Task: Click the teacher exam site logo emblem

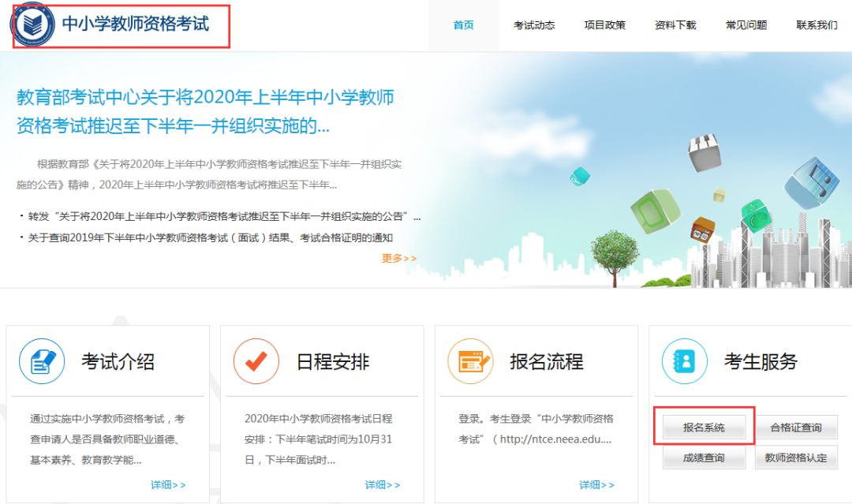Action: point(34,24)
